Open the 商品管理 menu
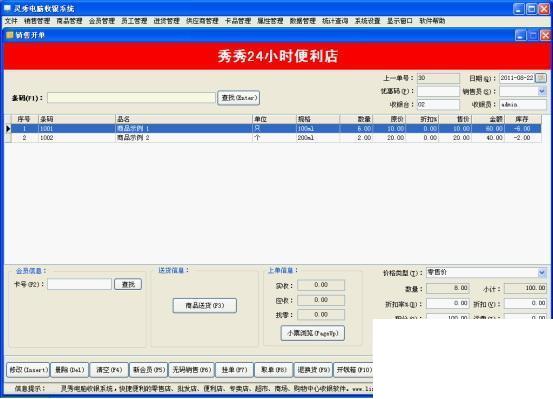The height and width of the screenshot is (399, 553). click(69, 21)
